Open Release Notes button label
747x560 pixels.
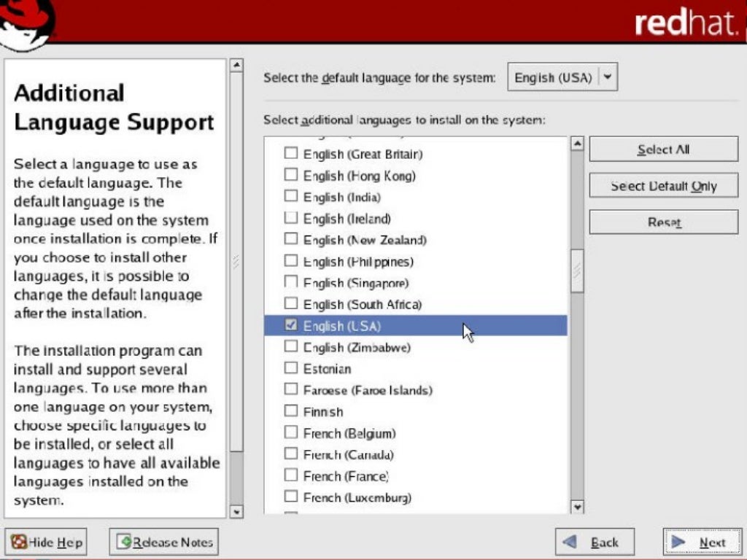pyautogui.click(x=173, y=542)
